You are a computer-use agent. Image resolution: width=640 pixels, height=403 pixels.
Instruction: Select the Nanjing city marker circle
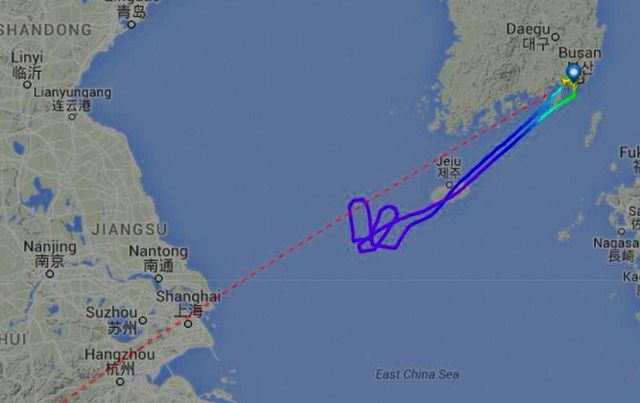point(50,274)
